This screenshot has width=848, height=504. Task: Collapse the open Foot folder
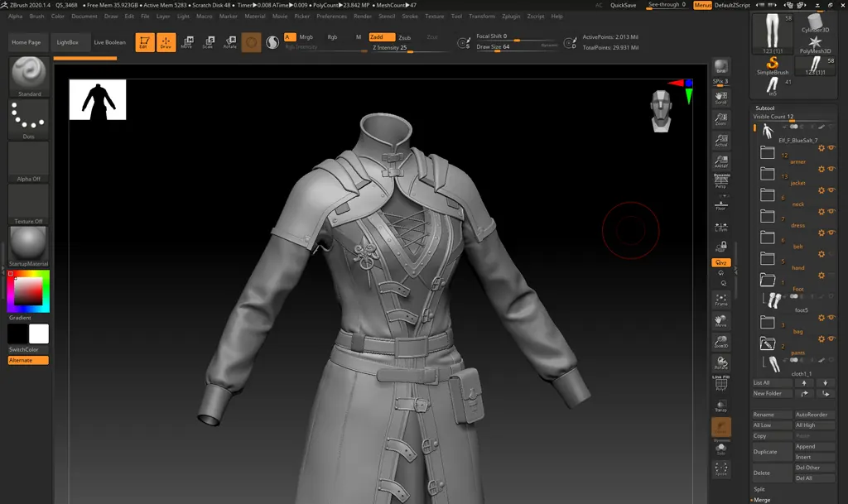tap(768, 280)
